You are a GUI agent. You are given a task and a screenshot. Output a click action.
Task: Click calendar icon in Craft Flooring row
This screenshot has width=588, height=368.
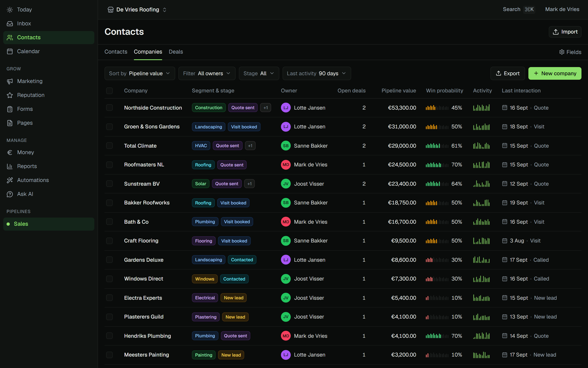(505, 241)
